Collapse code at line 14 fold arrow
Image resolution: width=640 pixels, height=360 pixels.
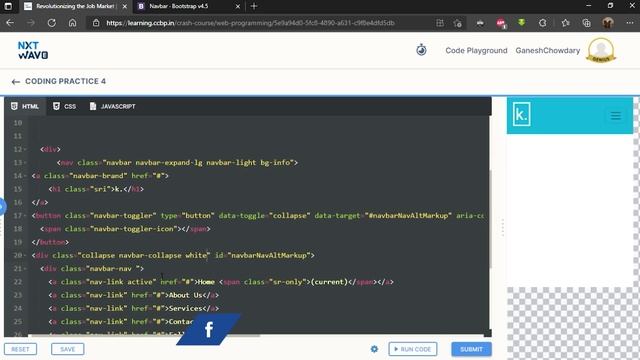(x=25, y=176)
